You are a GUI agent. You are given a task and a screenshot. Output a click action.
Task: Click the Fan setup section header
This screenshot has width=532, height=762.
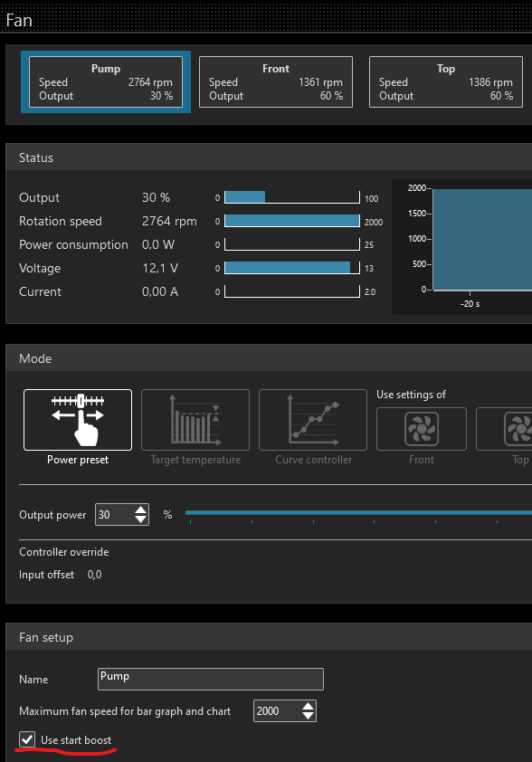(x=269, y=637)
